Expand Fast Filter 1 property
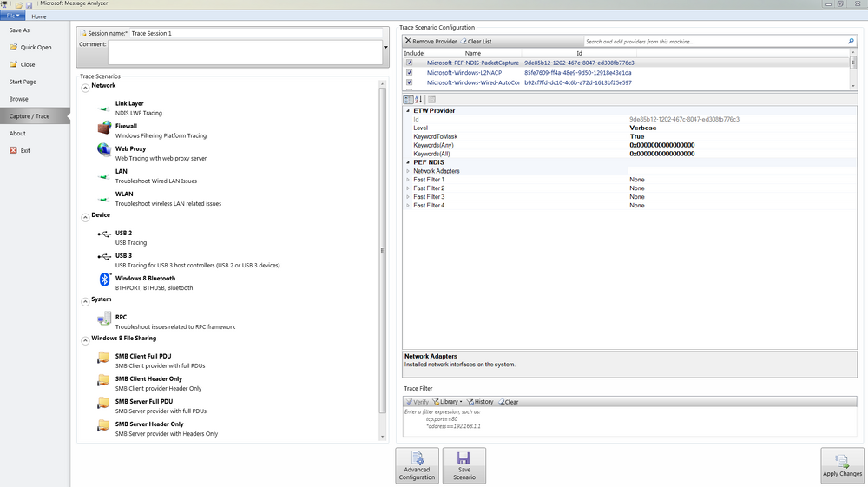This screenshot has width=868, height=487. [408, 180]
